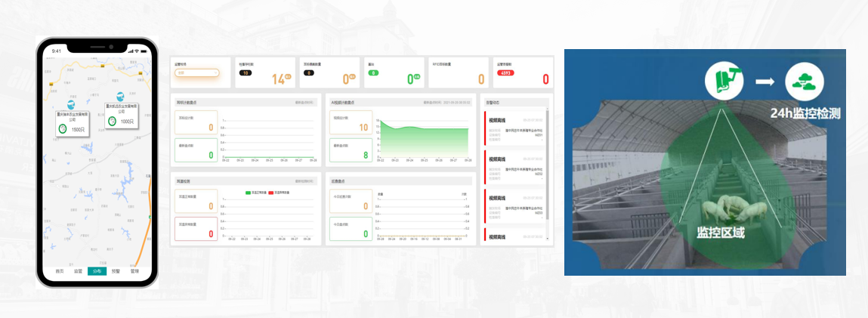This screenshot has width=868, height=318.
Task: Expand the 全部 dropdown in dashboard
Action: [x=197, y=73]
